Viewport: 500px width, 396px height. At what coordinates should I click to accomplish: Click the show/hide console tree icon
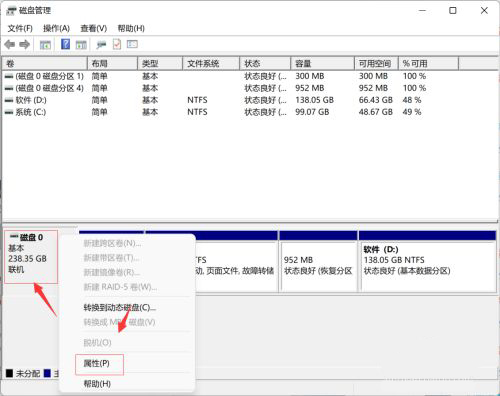[45, 44]
